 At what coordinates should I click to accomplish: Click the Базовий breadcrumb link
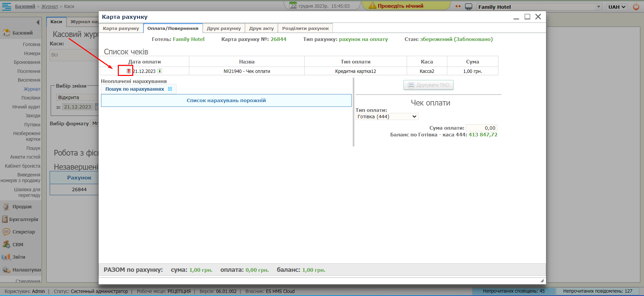click(x=25, y=6)
